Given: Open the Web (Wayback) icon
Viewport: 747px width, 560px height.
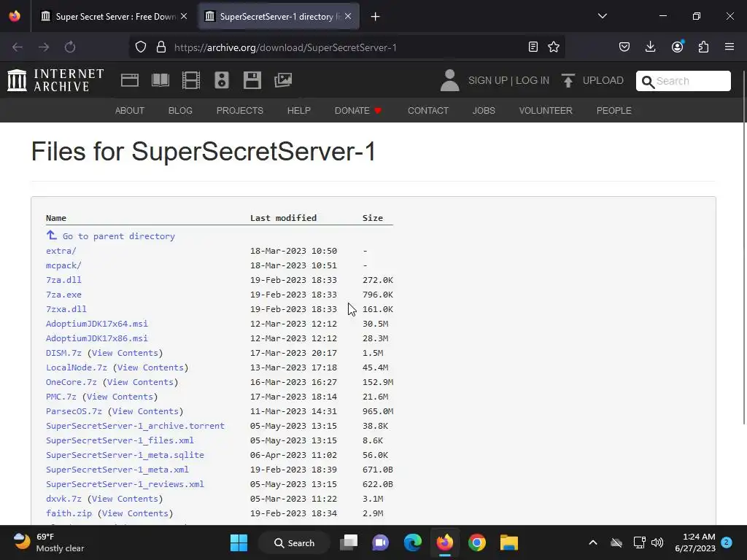Looking at the screenshot, I should click(x=130, y=80).
